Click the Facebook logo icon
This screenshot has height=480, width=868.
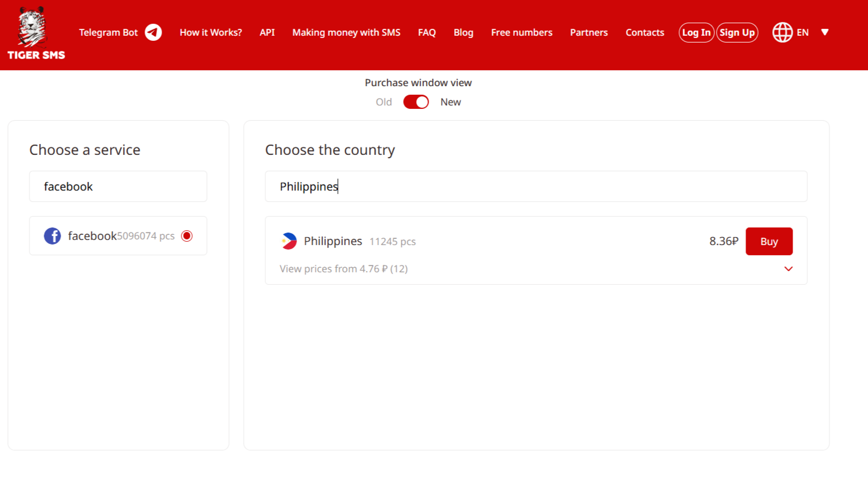(53, 235)
